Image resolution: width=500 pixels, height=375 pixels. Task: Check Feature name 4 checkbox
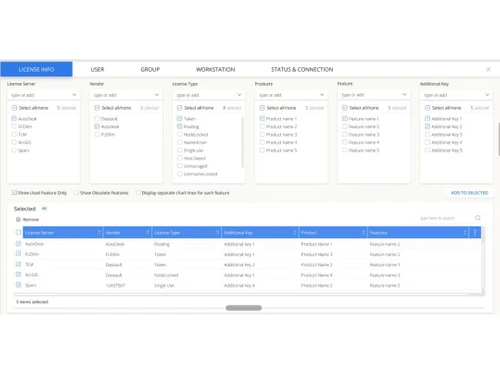click(345, 142)
